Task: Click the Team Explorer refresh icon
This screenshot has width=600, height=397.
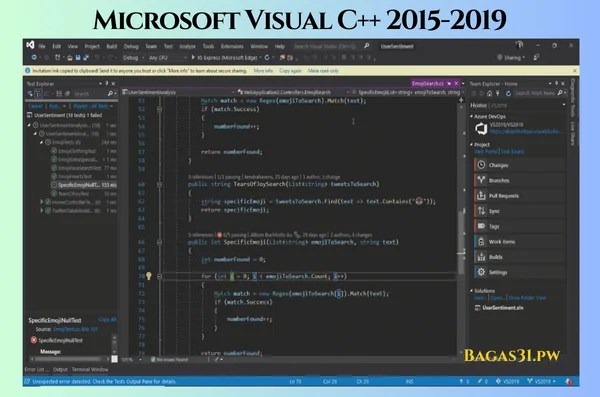Action: [x=508, y=93]
